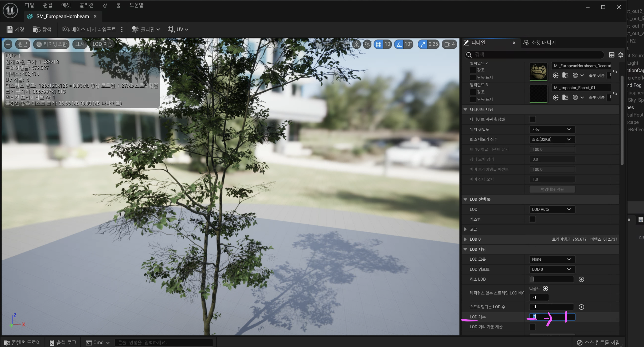The image size is (644, 347).
Task: Collapse the LOD 세팅 section
Action: (465, 249)
